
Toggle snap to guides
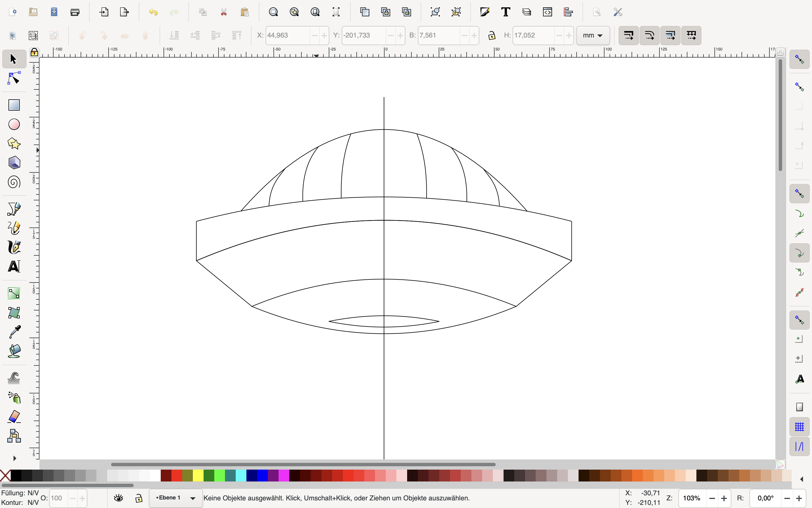pyautogui.click(x=800, y=446)
